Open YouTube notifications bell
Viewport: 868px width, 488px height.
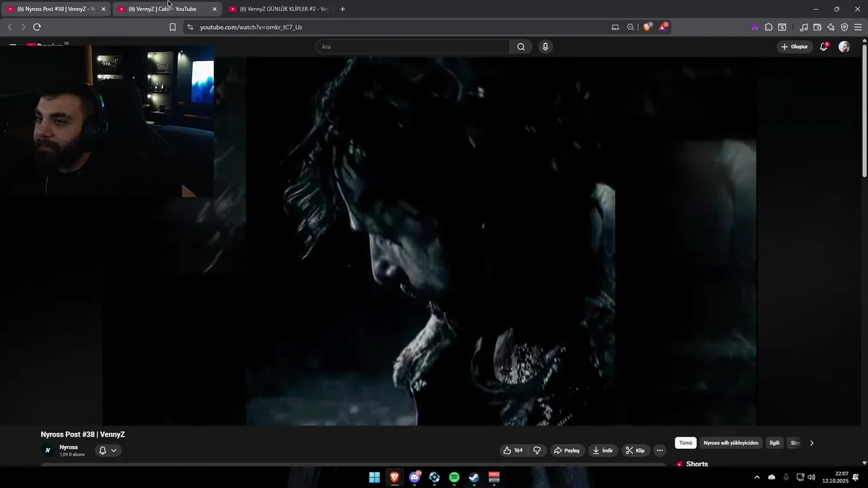coord(824,47)
